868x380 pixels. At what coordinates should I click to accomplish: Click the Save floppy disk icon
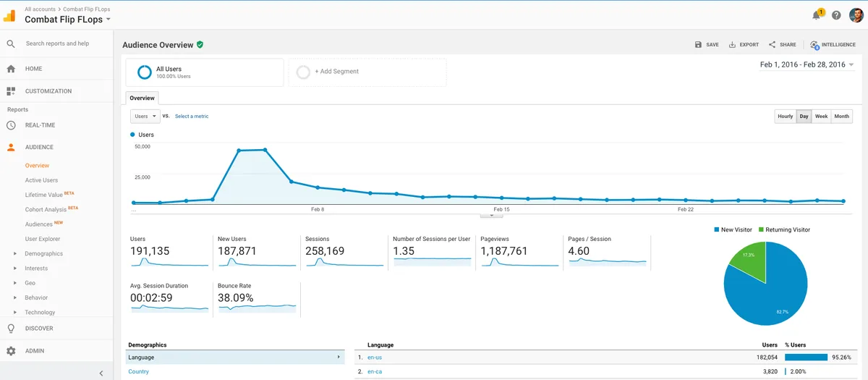(698, 45)
